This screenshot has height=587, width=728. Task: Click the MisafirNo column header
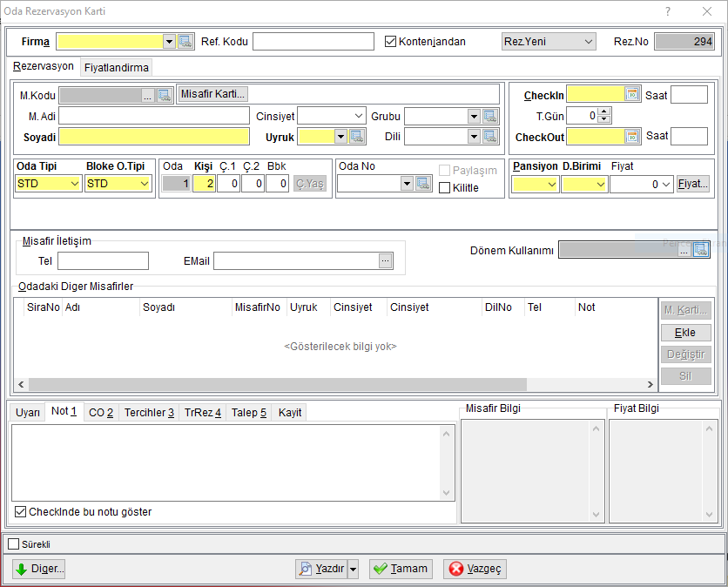pyautogui.click(x=258, y=307)
